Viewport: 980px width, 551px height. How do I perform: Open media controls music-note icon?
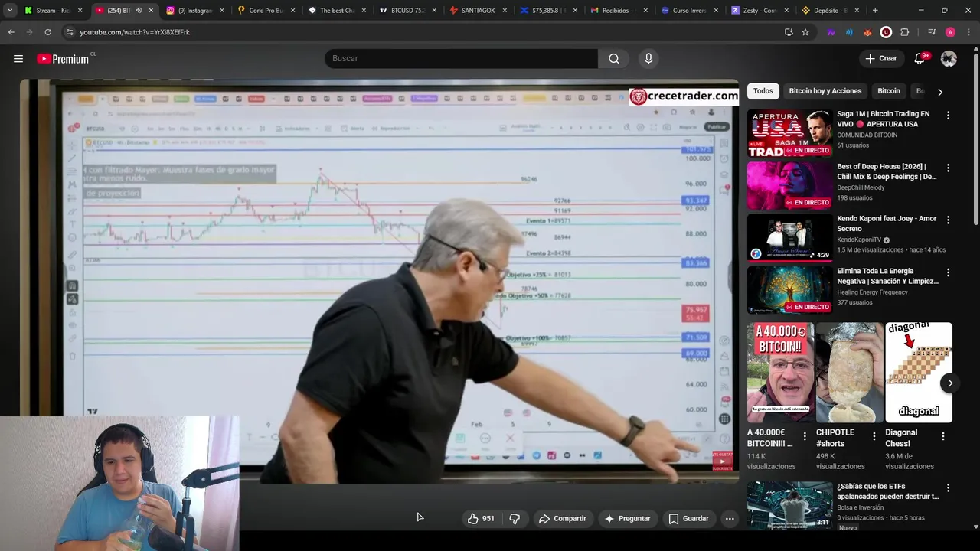tap(932, 32)
